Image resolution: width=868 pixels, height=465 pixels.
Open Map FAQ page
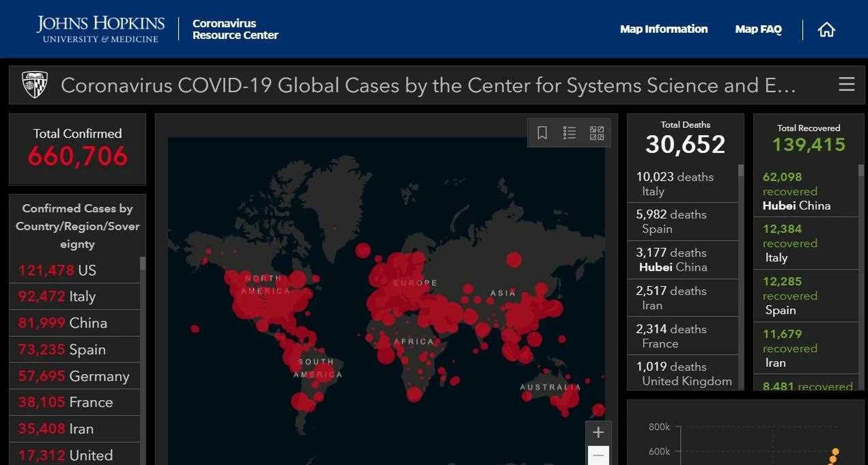pos(758,29)
